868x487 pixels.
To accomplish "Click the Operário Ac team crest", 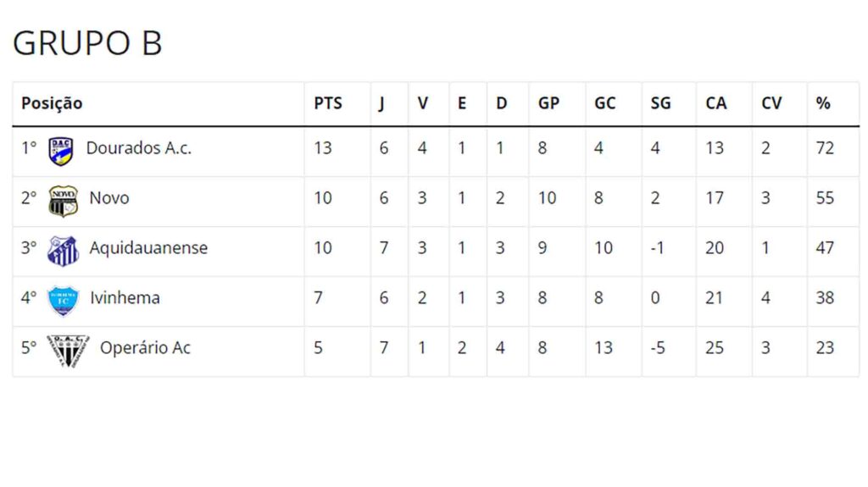I will pyautogui.click(x=68, y=350).
